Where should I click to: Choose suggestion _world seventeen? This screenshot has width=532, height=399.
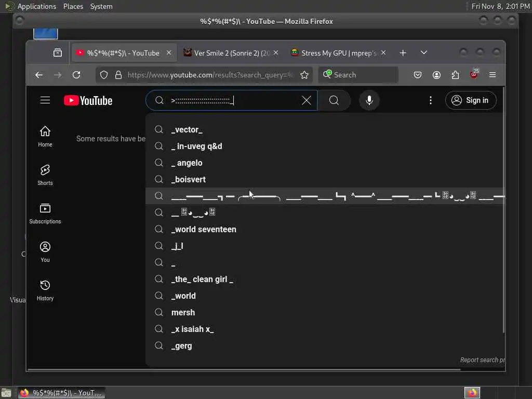click(325, 229)
